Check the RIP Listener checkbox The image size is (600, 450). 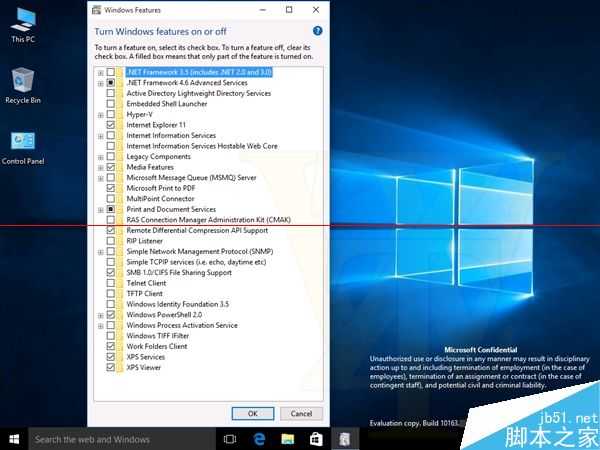pos(111,241)
